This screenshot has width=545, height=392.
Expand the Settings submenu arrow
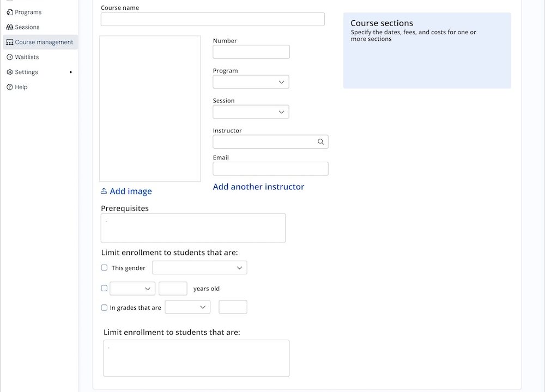pos(71,71)
